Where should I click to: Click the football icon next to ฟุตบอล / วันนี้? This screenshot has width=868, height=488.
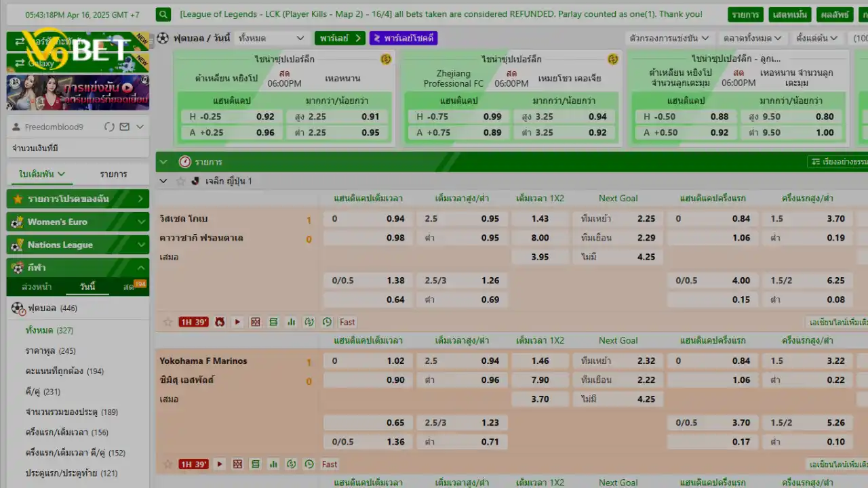pos(163,38)
